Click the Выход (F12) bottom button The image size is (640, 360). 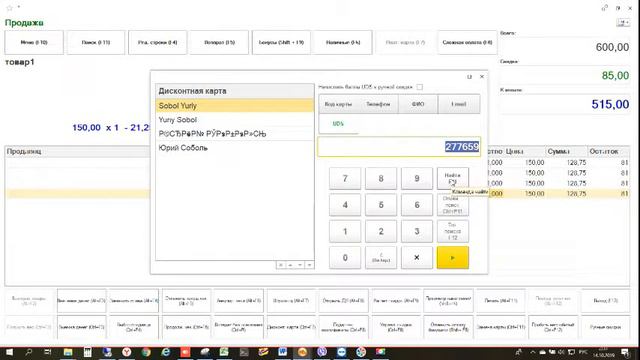(x=605, y=301)
